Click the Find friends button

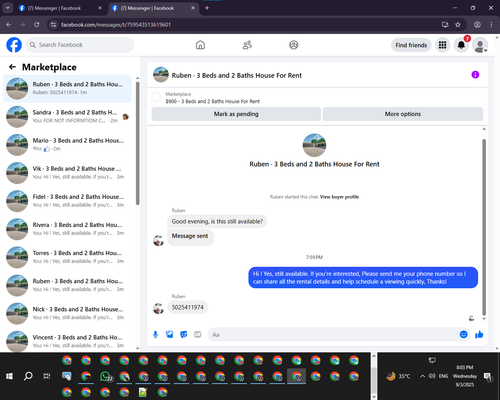pyautogui.click(x=411, y=45)
